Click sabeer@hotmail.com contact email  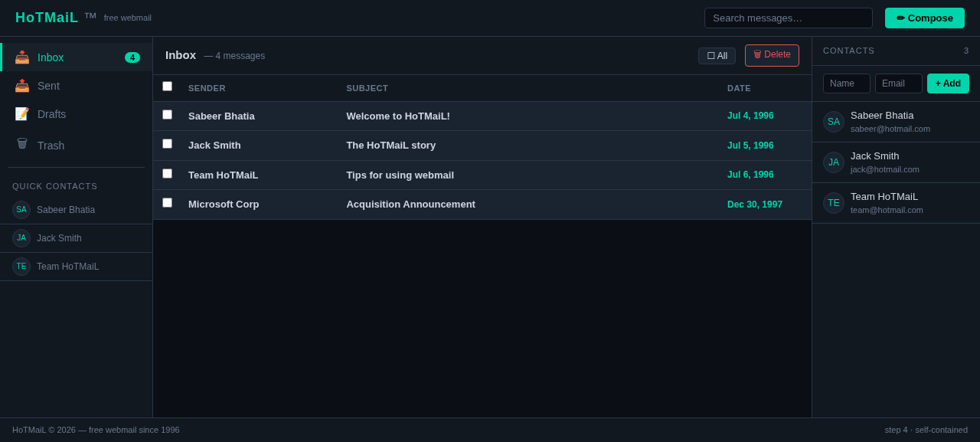tap(890, 129)
